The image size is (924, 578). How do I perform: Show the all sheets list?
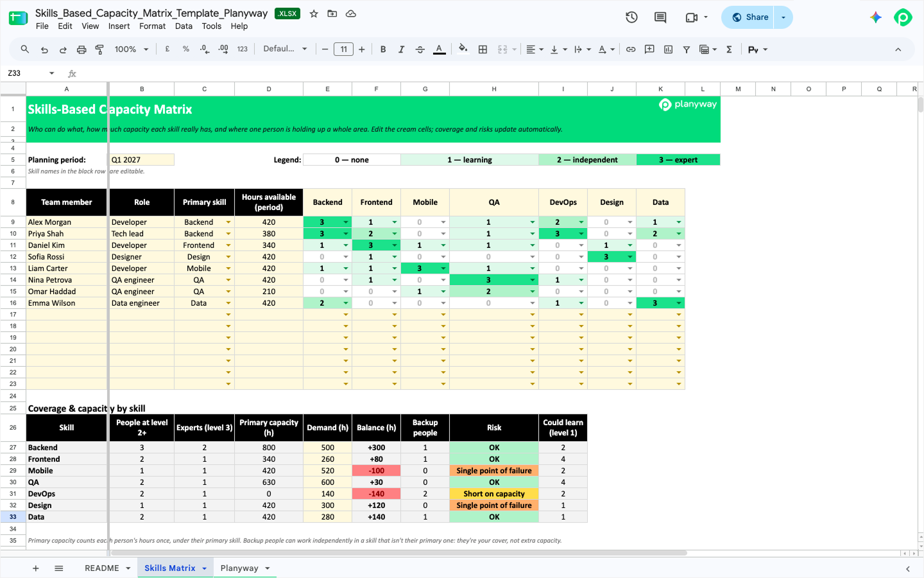tap(59, 568)
